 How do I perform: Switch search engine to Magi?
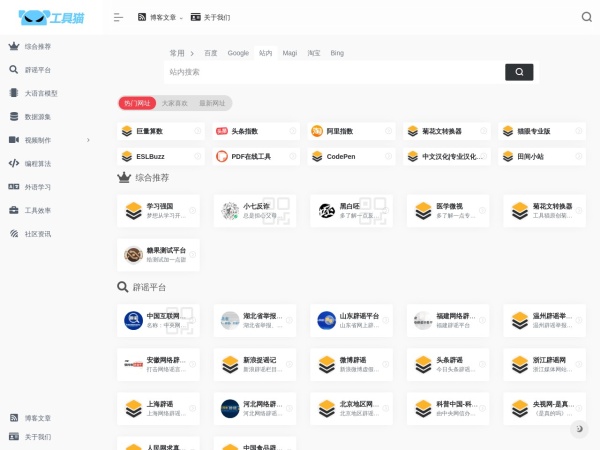pyautogui.click(x=290, y=53)
